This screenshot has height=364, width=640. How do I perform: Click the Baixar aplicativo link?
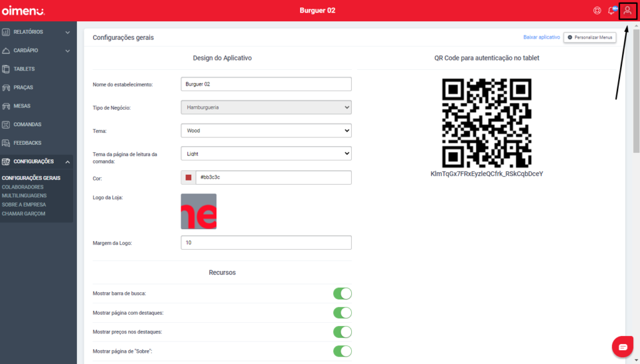point(542,37)
